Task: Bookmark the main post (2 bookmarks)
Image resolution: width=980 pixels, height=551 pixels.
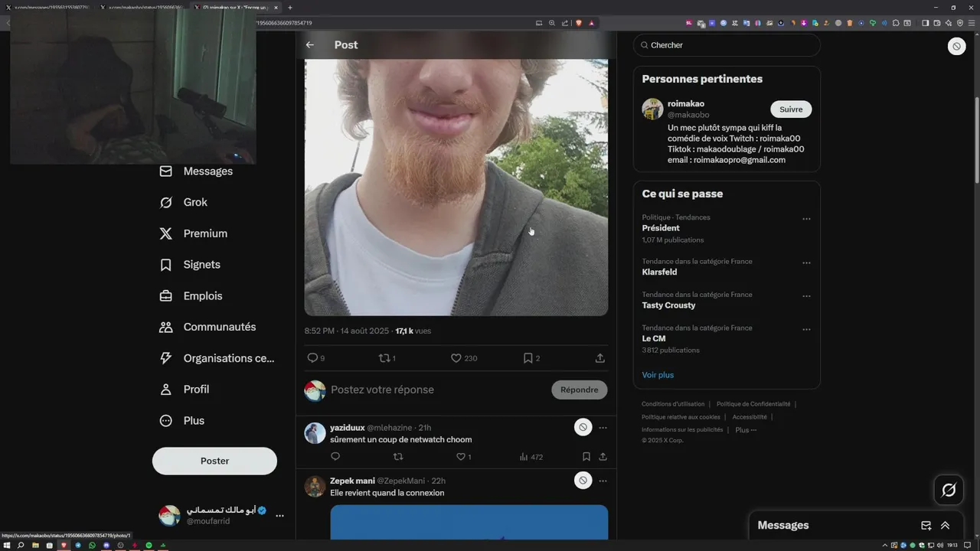Action: tap(528, 358)
